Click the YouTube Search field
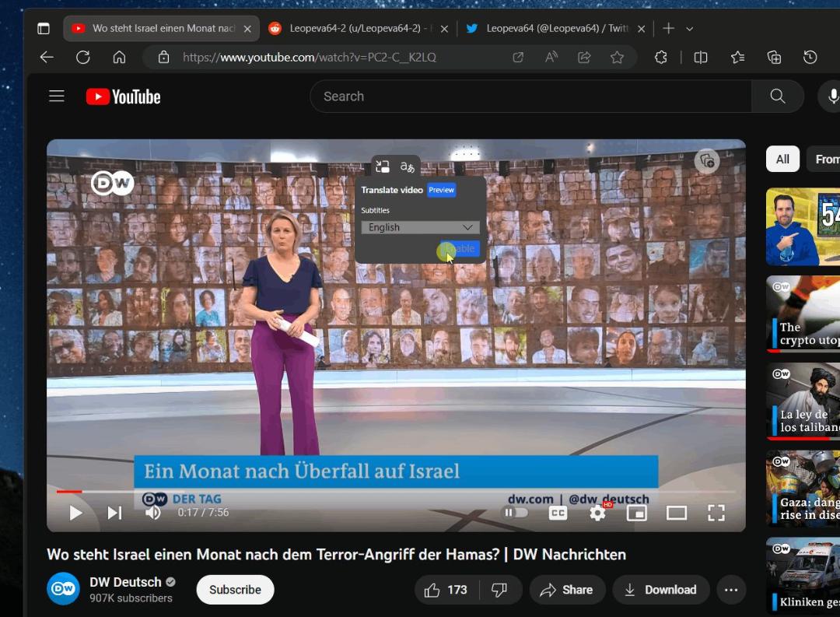Screen dimensions: 840x617 click(x=531, y=96)
